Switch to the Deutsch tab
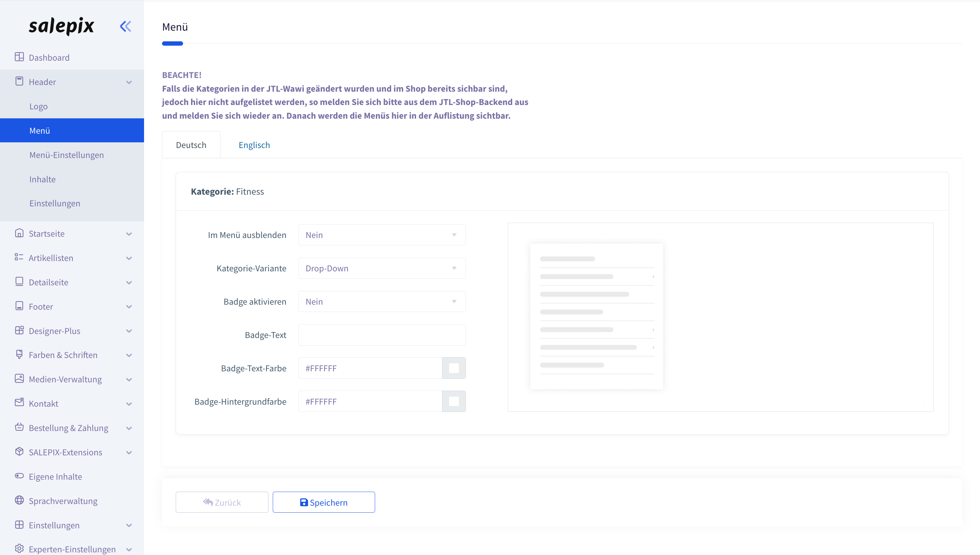This screenshot has height=555, width=980. [x=191, y=145]
